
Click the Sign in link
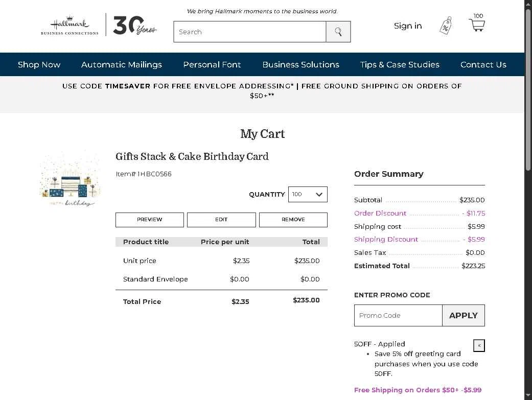[408, 26]
